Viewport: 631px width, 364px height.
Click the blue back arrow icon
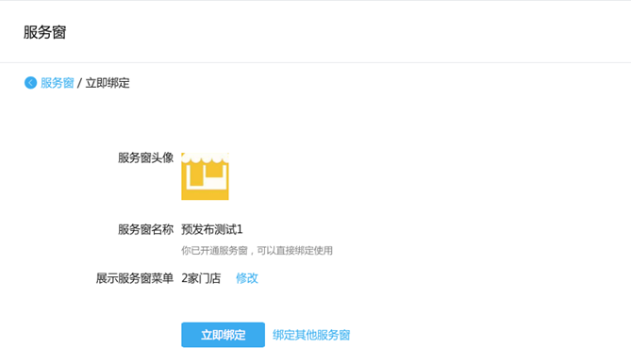30,83
